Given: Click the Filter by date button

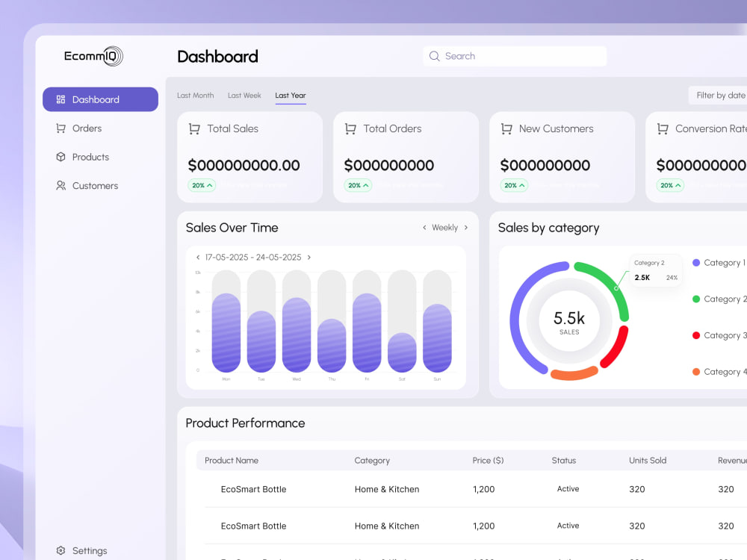Looking at the screenshot, I should [x=718, y=96].
